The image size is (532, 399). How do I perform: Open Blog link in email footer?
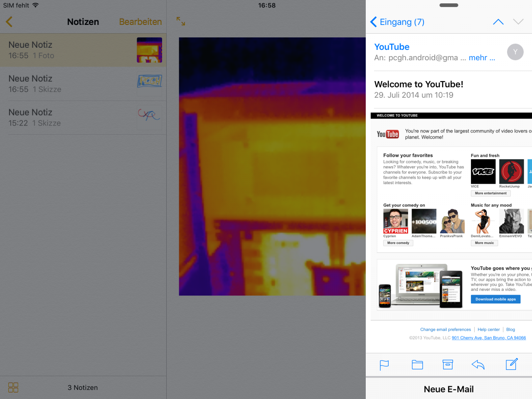pos(510,330)
